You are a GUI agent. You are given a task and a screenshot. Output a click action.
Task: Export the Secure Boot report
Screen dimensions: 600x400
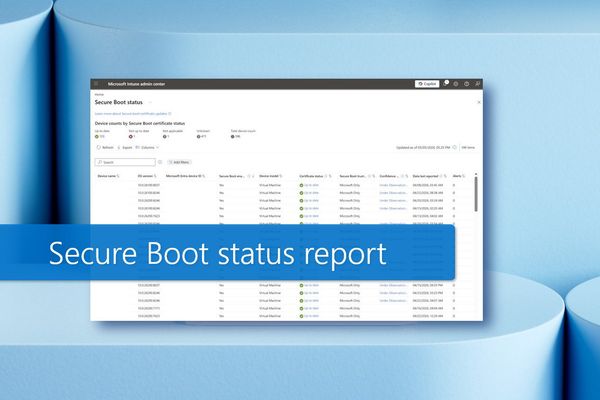(125, 147)
